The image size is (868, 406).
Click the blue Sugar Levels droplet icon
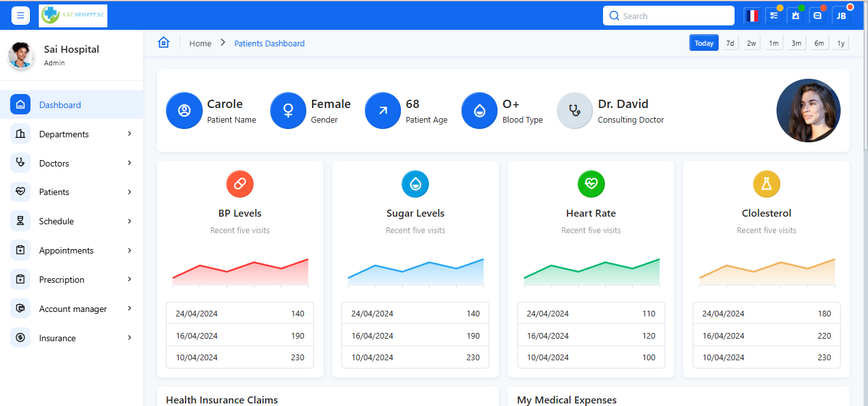pos(415,184)
